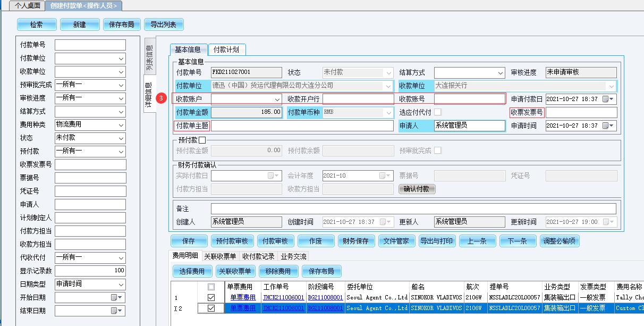Expand the 费用种类 dropdown in search panel
Screen dimensions: 644x326
point(121,125)
